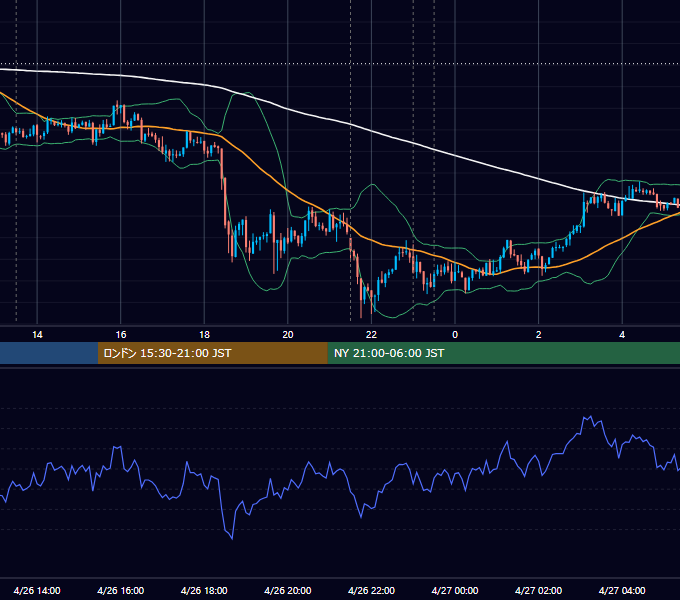Click the blue session bar before London
The image size is (680, 600).
click(49, 353)
